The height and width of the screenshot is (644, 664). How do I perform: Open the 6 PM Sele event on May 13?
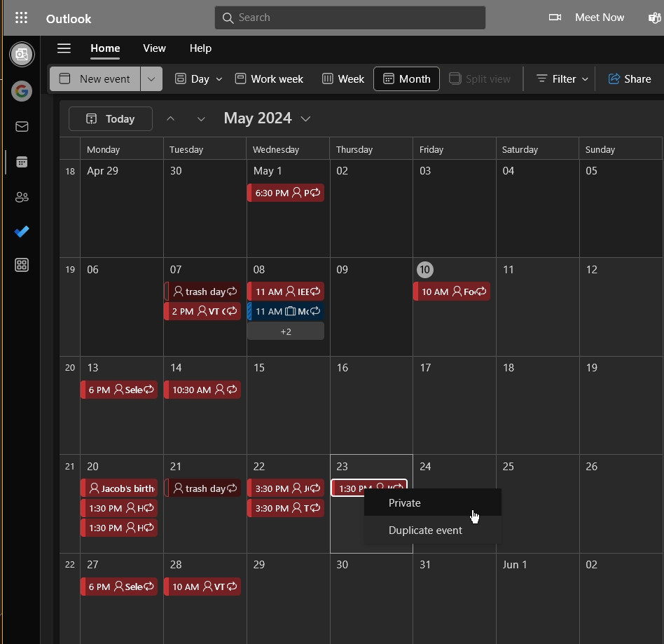119,390
